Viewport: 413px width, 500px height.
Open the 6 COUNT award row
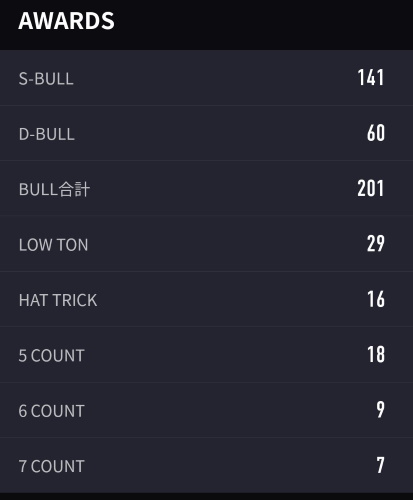pyautogui.click(x=206, y=410)
